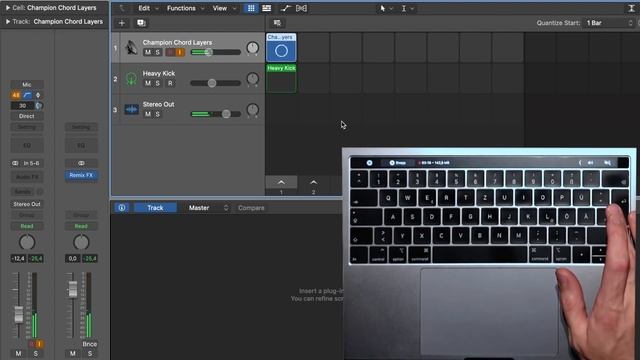The width and height of the screenshot is (640, 360).
Task: Click the icon at the toolbar's far right
Action: (x=631, y=8)
